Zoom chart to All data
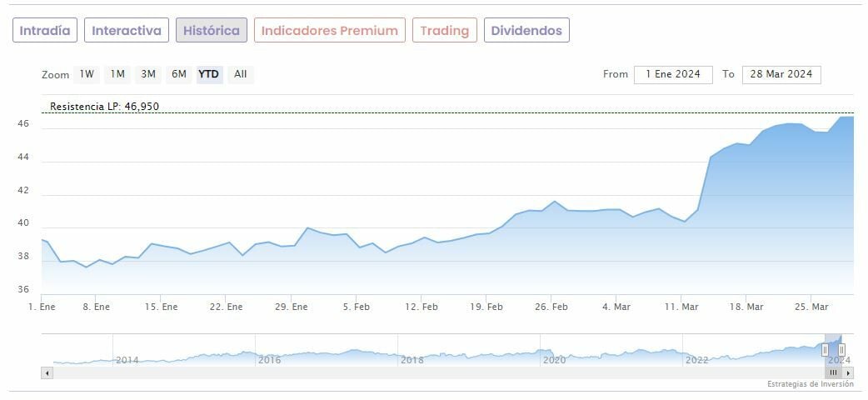The height and width of the screenshot is (400, 868). (241, 74)
